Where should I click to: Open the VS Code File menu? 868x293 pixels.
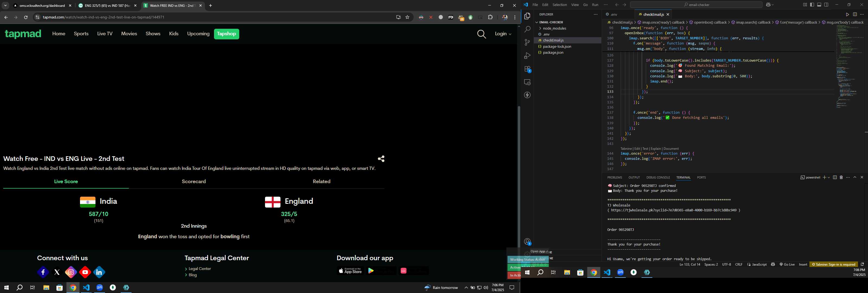[535, 5]
